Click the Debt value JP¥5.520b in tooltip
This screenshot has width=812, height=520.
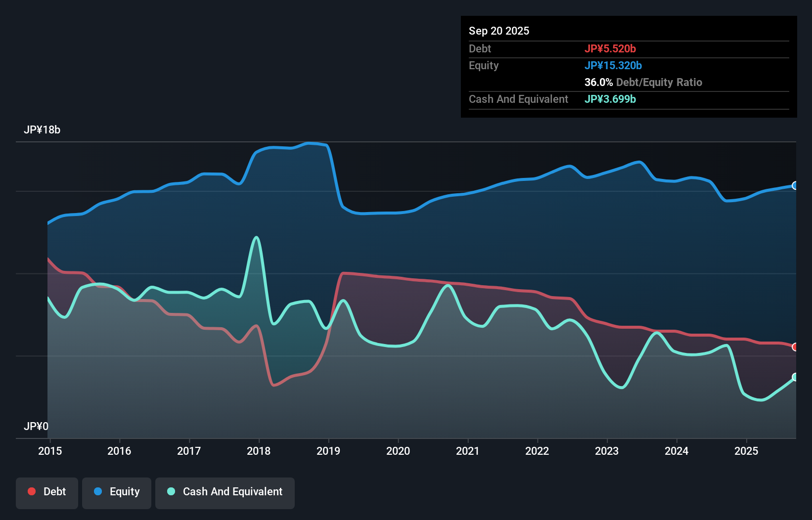(611, 48)
